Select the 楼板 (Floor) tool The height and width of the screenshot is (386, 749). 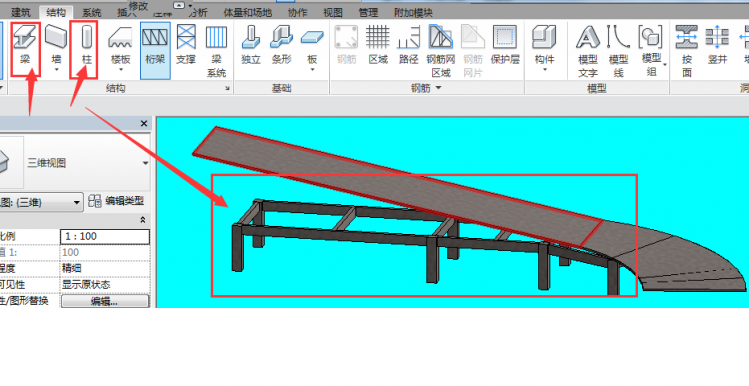[120, 47]
